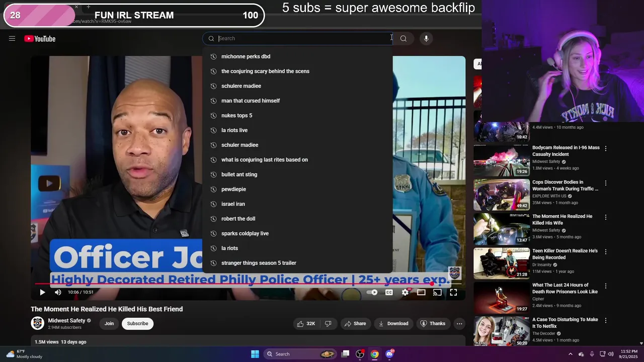Go to YouTube home via logo
This screenshot has width=644, height=362.
point(40,39)
